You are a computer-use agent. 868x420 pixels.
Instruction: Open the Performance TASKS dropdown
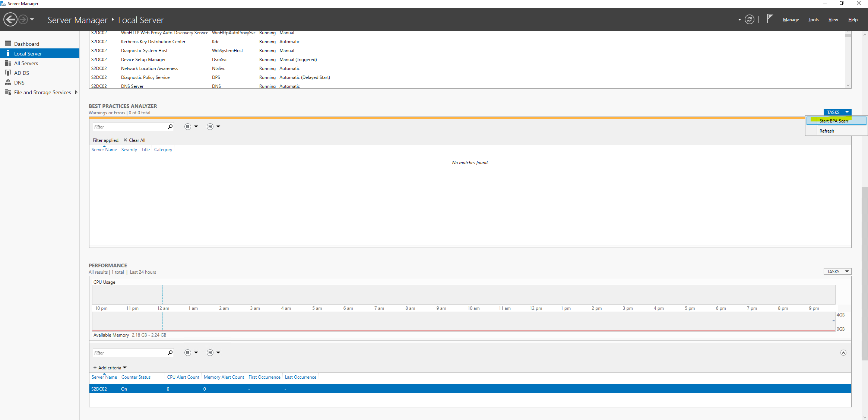pyautogui.click(x=837, y=271)
